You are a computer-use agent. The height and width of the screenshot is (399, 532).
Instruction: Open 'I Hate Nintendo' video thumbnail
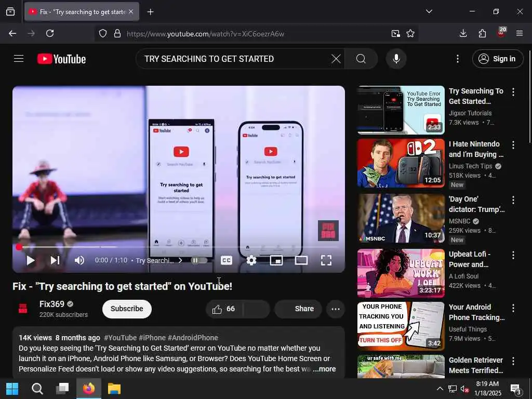click(401, 163)
